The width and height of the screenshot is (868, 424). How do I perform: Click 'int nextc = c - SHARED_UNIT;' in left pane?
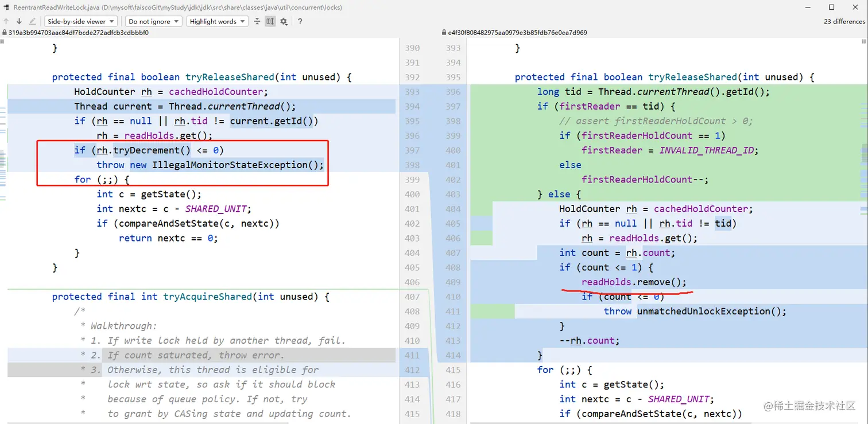(x=174, y=209)
